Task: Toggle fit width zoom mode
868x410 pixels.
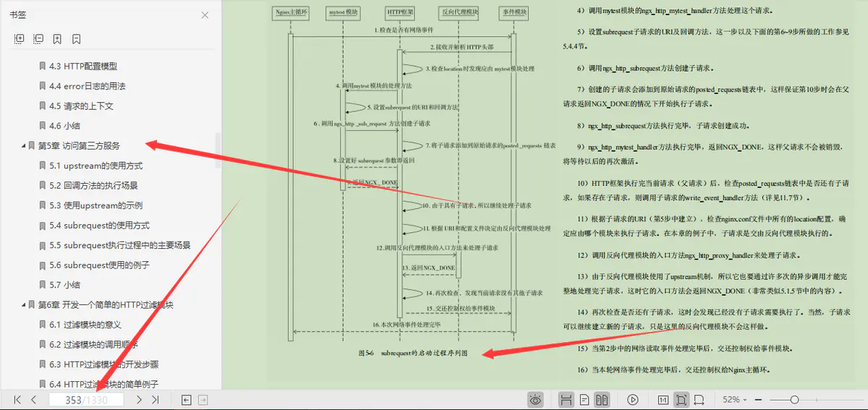Action: 699,399
